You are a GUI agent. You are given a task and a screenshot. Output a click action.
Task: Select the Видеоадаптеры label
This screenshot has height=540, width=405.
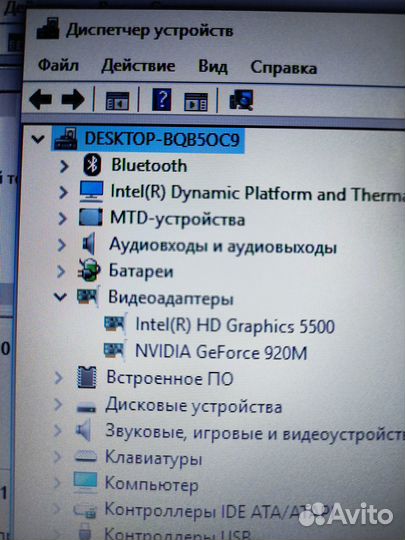click(171, 298)
